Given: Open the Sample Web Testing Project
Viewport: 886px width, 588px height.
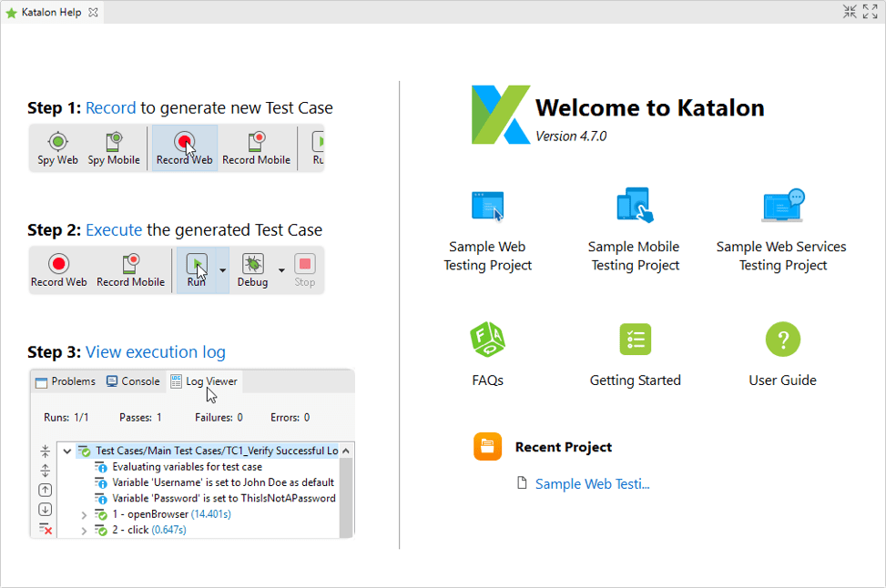Looking at the screenshot, I should (488, 230).
